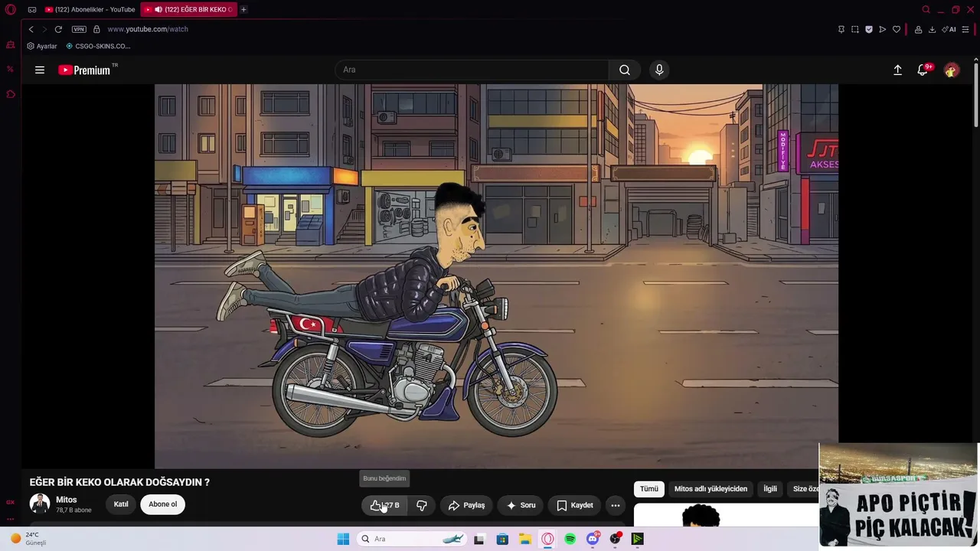980x551 pixels.
Task: Open the more actions three-dot menu
Action: point(615,505)
